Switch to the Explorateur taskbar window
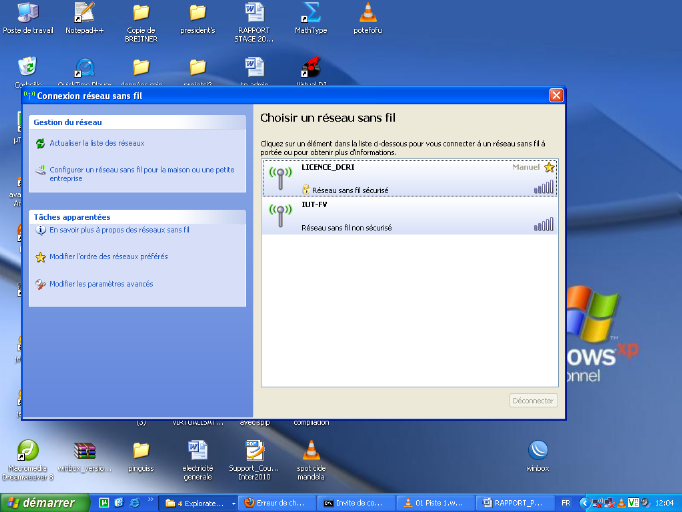 pyautogui.click(x=198, y=502)
